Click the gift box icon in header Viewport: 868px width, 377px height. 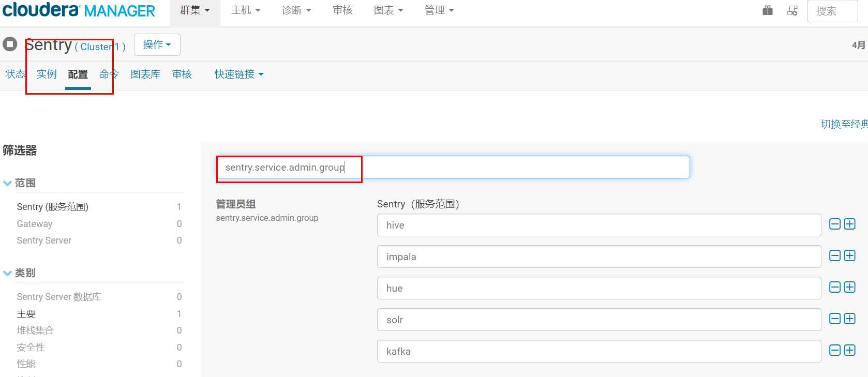coord(768,10)
